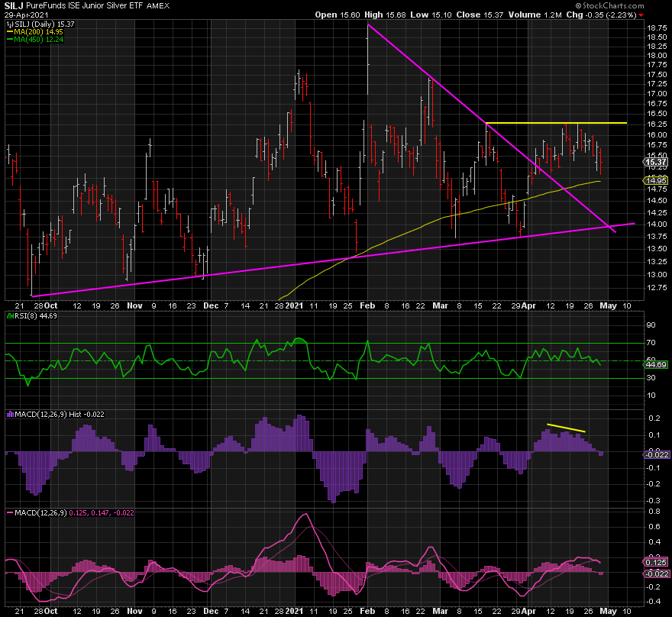Click the 0.125 MACD tag on right axis
Image resolution: width=672 pixels, height=617 pixels.
(656, 562)
